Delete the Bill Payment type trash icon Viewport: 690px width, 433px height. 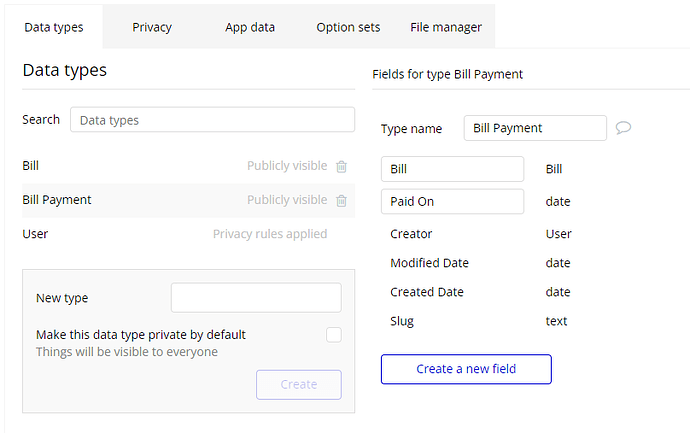click(341, 200)
